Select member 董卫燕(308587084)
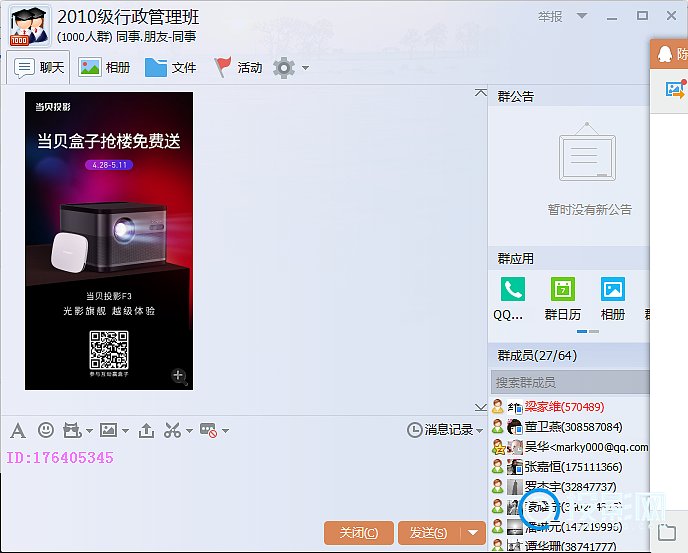 click(x=570, y=427)
